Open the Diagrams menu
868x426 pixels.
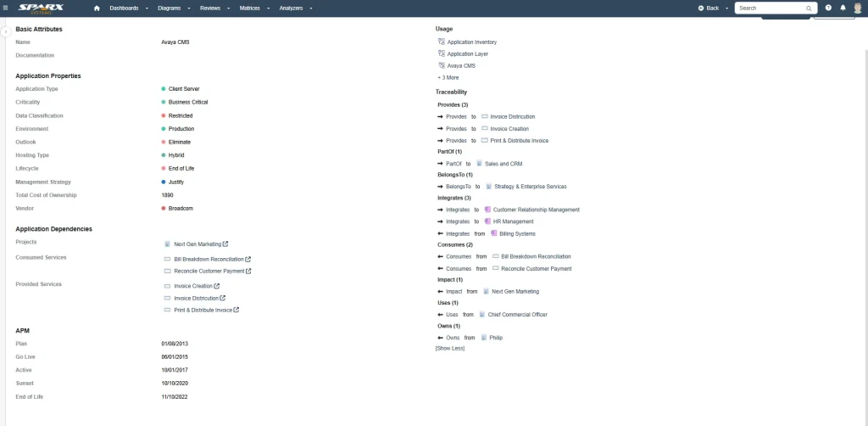pos(169,8)
